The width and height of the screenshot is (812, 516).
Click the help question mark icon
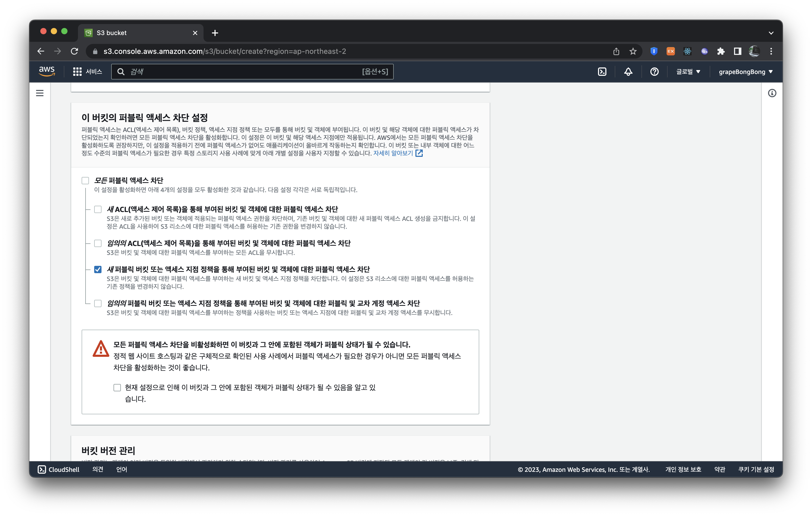point(654,71)
